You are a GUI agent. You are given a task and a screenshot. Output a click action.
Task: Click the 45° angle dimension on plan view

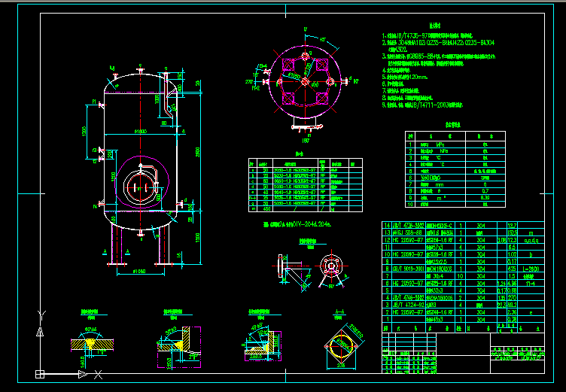(324, 38)
